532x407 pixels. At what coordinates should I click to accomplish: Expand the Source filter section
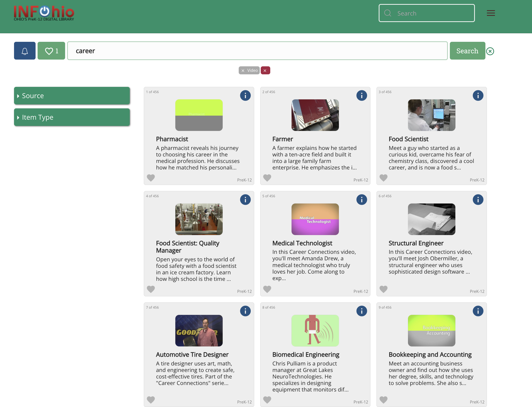point(71,95)
